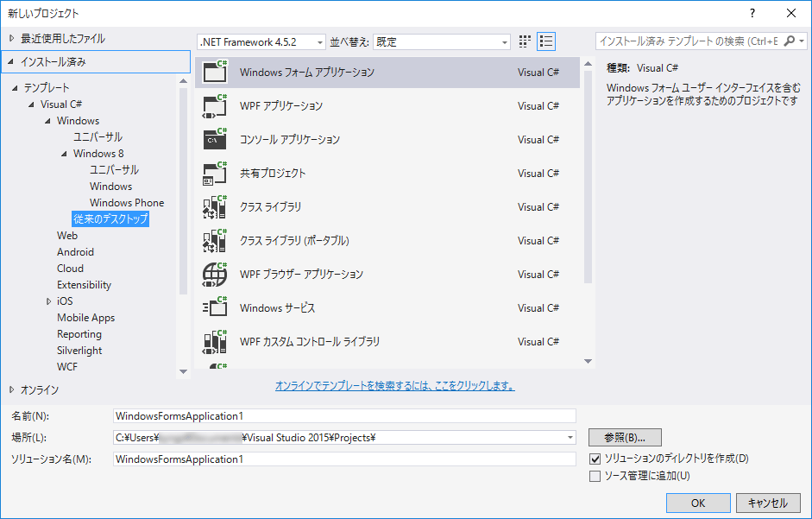This screenshot has width=812, height=519.
Task: Expand the iOS tree node
Action: coord(49,301)
